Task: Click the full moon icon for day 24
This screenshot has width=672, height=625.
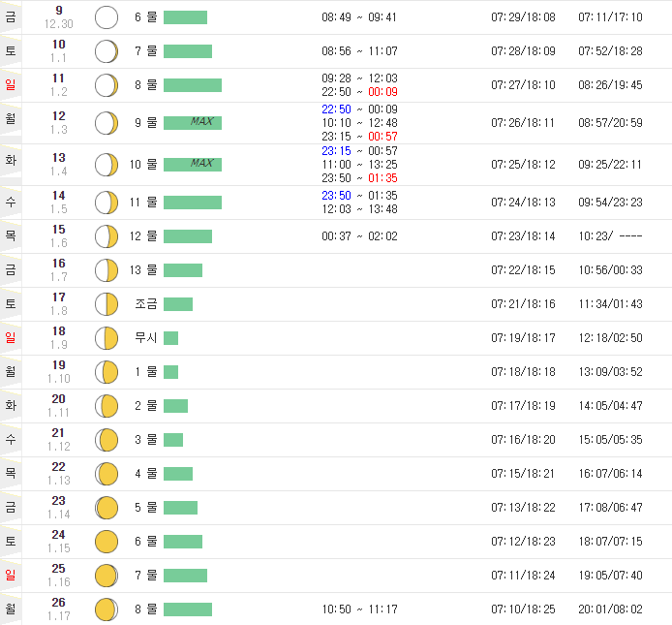Action: (107, 542)
